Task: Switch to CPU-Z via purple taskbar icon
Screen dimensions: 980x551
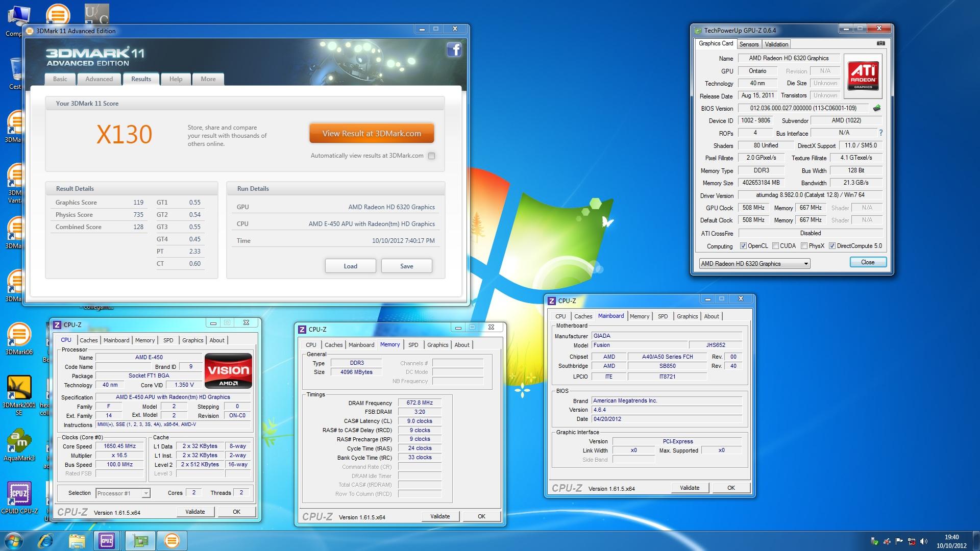Action: [107, 541]
